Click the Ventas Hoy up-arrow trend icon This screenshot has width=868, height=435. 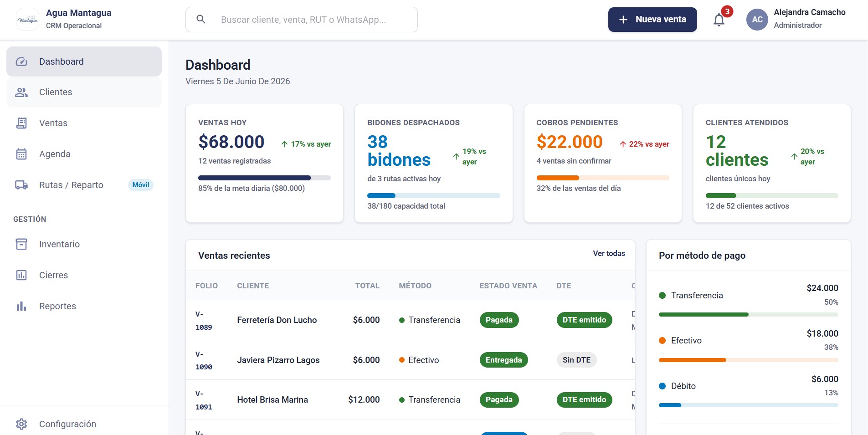tap(284, 144)
